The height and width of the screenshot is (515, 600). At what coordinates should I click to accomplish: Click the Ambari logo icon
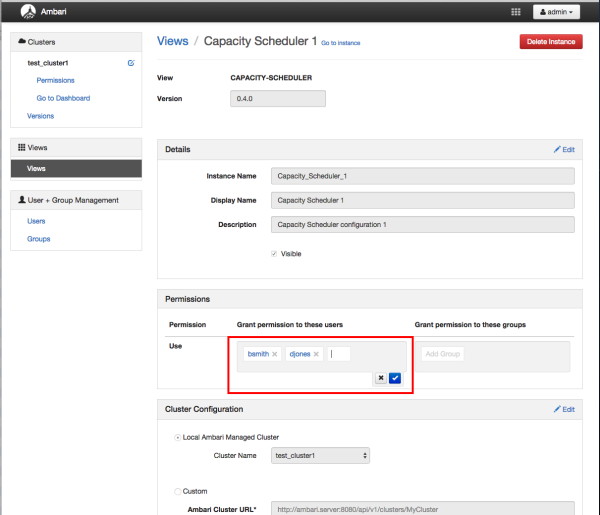(x=28, y=11)
